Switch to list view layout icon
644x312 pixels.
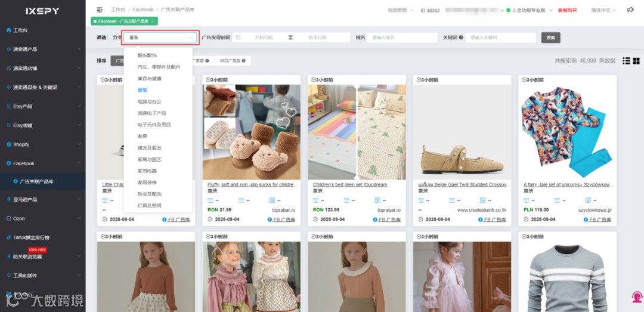click(x=626, y=61)
